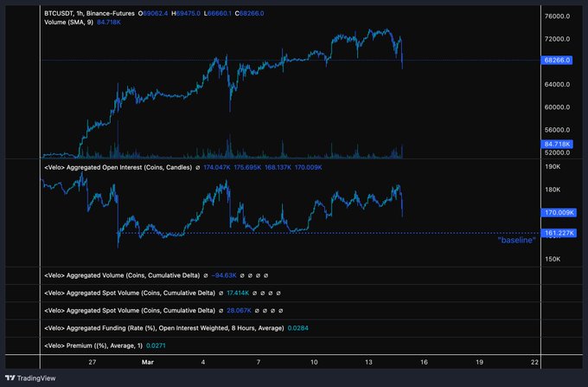Click the TradingView logo

(x=30, y=378)
